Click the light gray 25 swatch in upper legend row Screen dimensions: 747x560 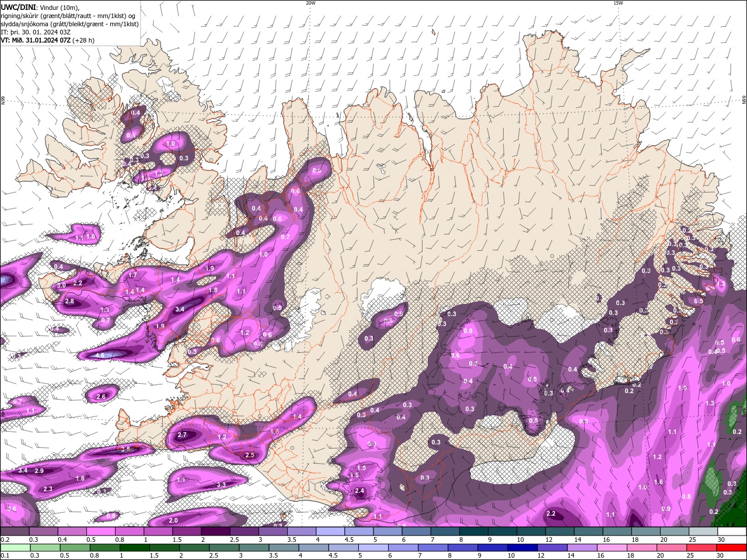click(x=703, y=531)
